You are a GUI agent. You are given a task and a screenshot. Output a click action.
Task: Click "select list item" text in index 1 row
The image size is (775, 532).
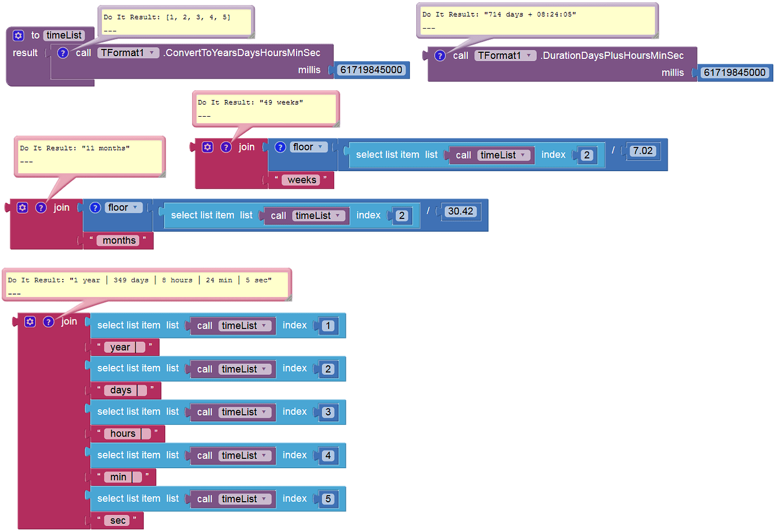129,325
